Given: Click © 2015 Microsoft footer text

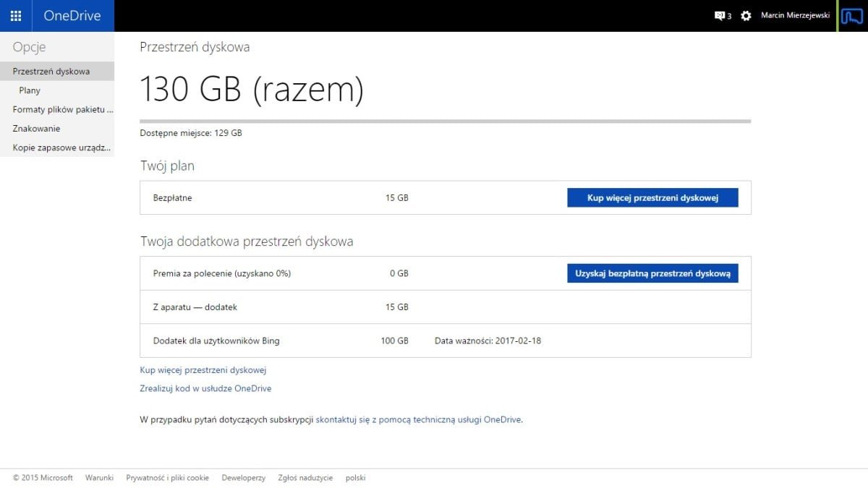Looking at the screenshot, I should click(x=43, y=478).
